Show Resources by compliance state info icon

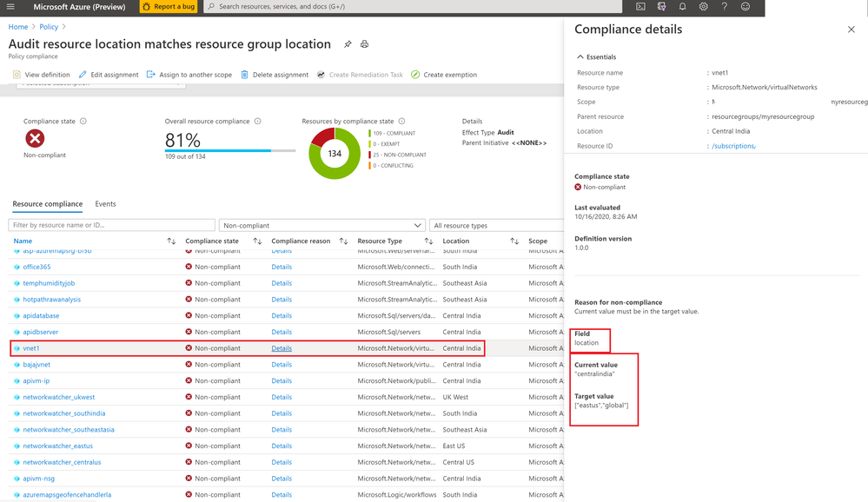[402, 122]
